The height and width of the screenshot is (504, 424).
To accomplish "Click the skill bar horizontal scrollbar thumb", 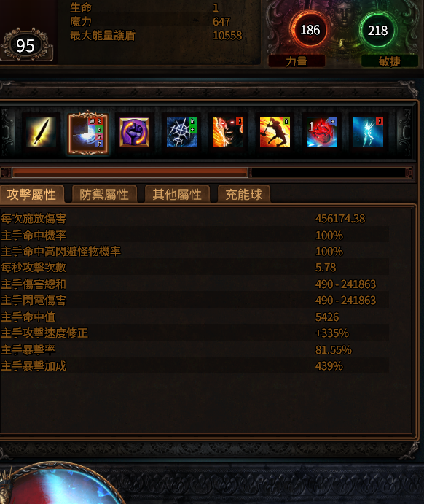I will click(x=130, y=173).
